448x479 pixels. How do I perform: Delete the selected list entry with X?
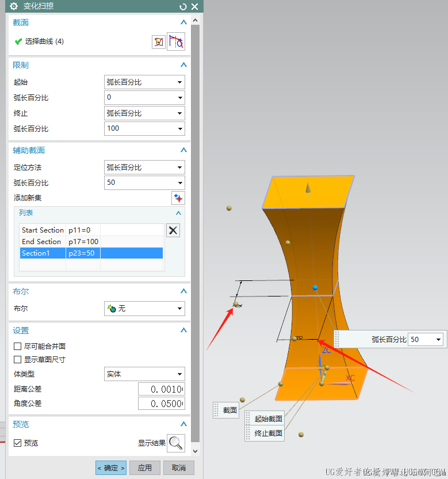(x=173, y=230)
